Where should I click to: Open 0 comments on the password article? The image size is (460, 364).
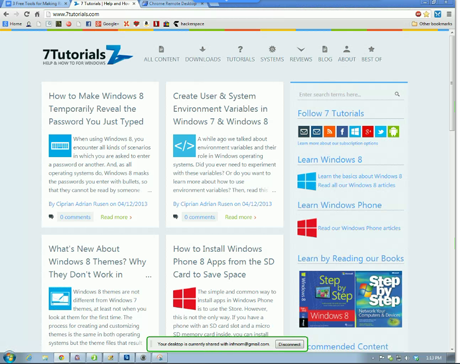pyautogui.click(x=75, y=217)
